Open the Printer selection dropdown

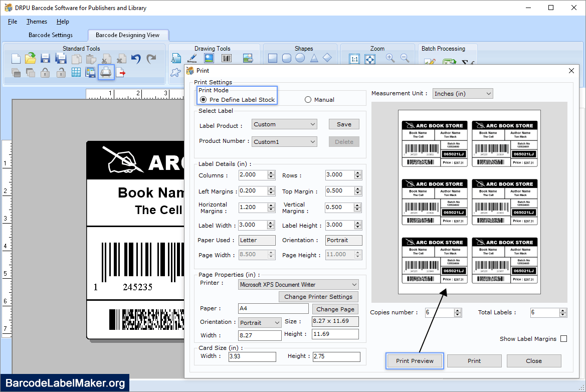[299, 285]
